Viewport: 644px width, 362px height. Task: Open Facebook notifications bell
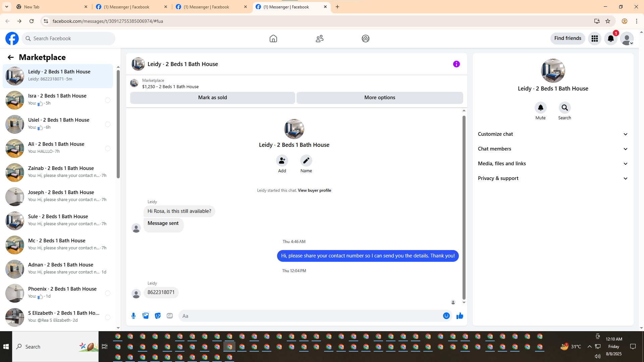610,39
